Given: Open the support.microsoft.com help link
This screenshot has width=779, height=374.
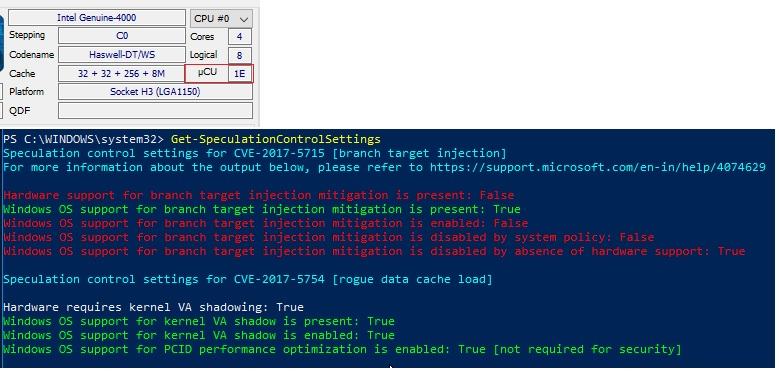Looking at the screenshot, I should coord(598,167).
